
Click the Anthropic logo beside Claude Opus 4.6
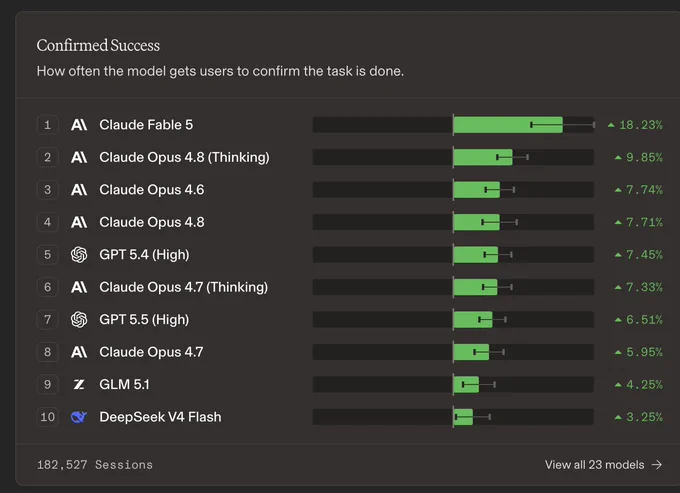coord(79,190)
